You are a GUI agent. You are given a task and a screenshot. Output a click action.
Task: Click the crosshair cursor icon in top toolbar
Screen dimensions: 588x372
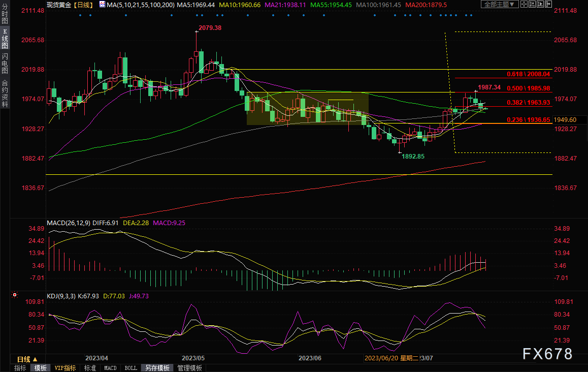pos(524,4)
